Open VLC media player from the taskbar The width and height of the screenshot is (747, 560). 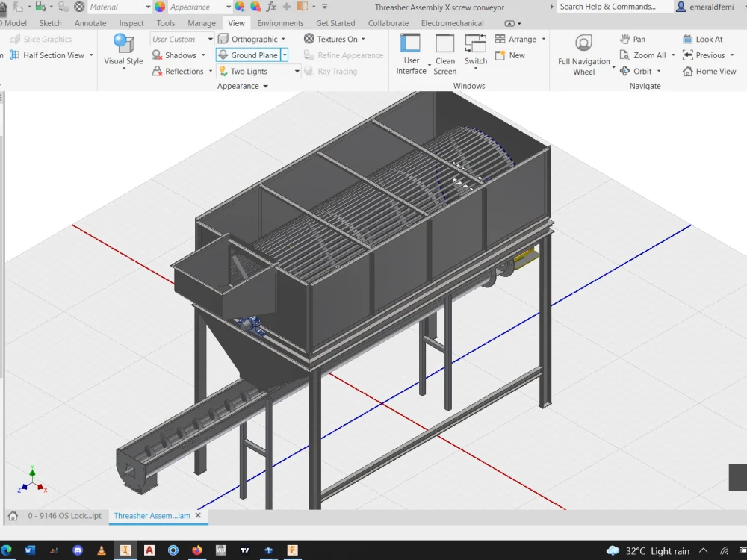pos(102,550)
